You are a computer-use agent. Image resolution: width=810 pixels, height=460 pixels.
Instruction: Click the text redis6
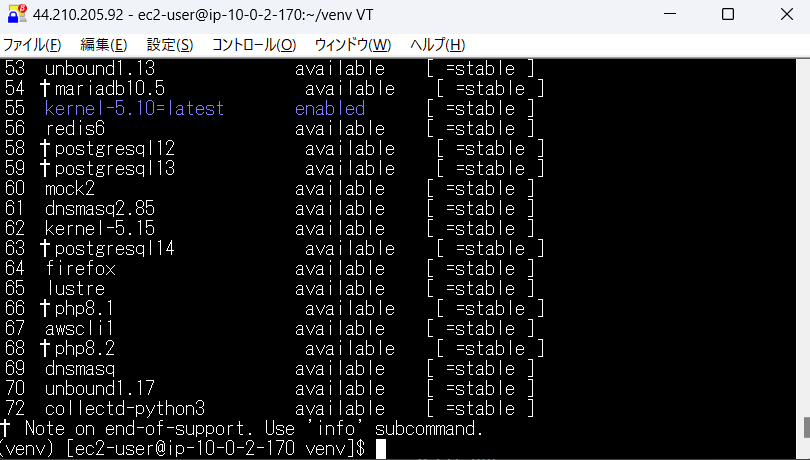coord(75,128)
